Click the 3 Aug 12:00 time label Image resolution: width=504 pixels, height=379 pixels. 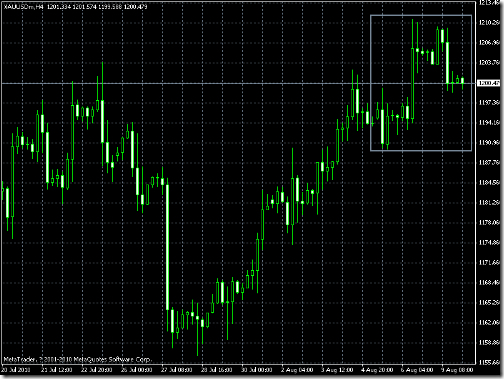(337, 370)
